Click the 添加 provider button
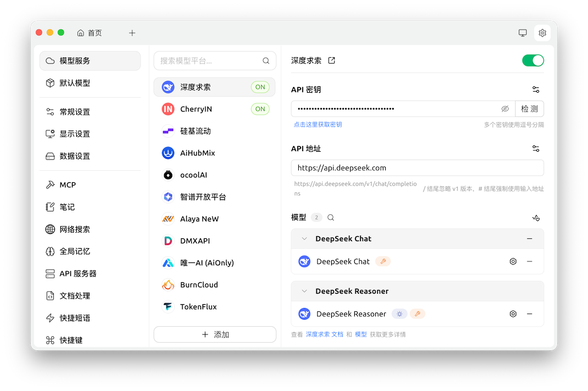The height and width of the screenshot is (391, 588). [215, 334]
